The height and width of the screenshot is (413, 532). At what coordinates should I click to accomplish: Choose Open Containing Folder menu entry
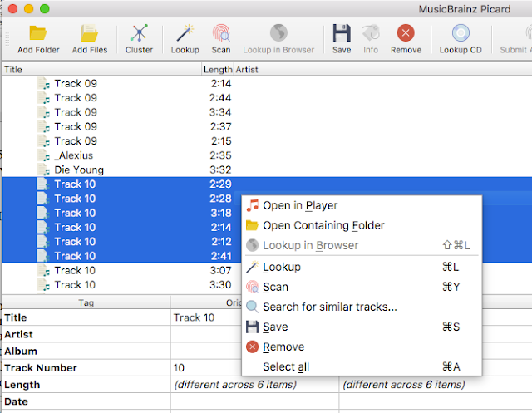pos(362,225)
